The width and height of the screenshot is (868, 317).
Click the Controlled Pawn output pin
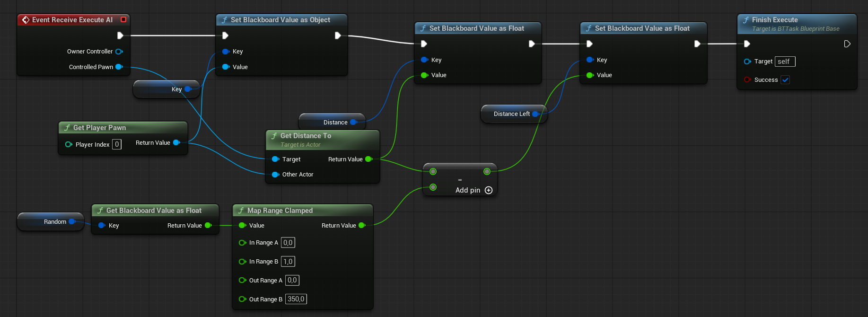pyautogui.click(x=119, y=67)
